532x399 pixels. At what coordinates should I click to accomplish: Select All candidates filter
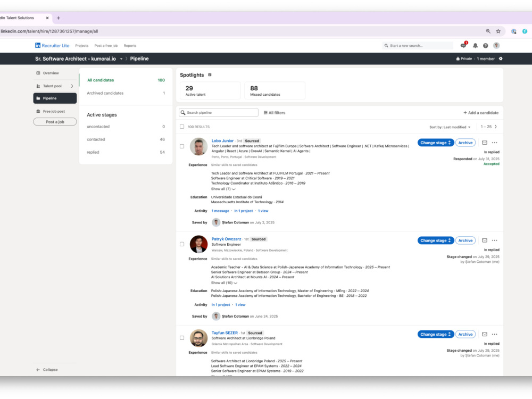click(126, 80)
